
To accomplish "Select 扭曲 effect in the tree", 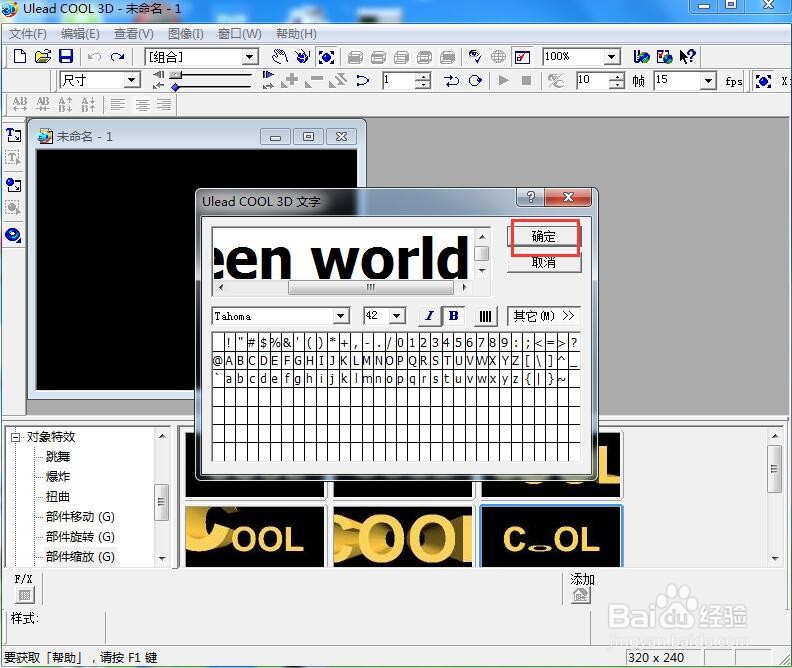I will 58,496.
